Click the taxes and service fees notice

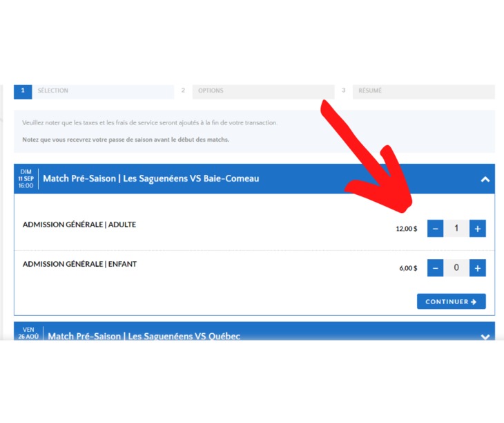click(x=149, y=123)
